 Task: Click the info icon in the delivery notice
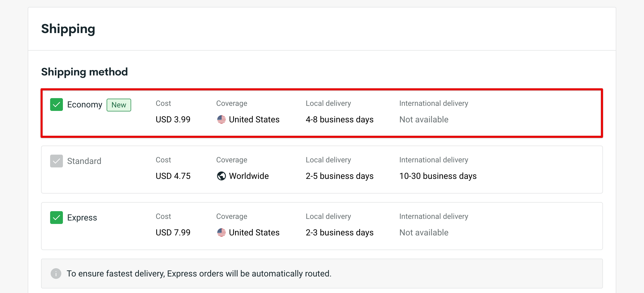56,273
